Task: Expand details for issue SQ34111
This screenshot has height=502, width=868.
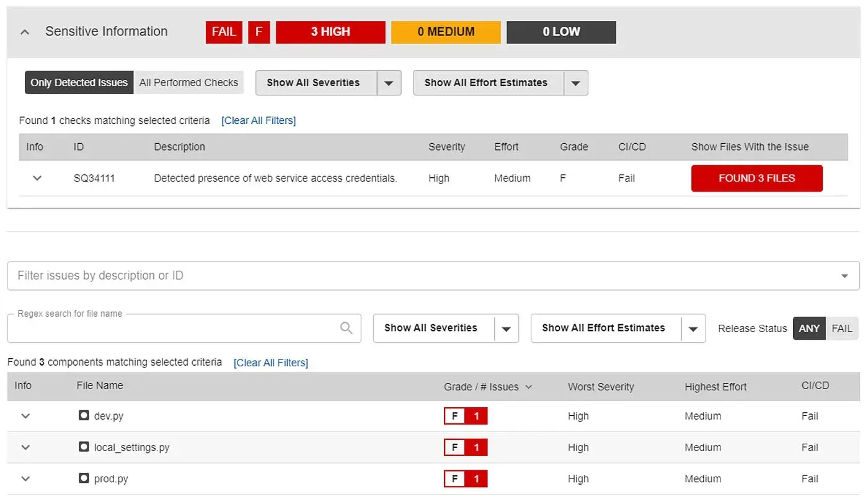Action: (37, 178)
